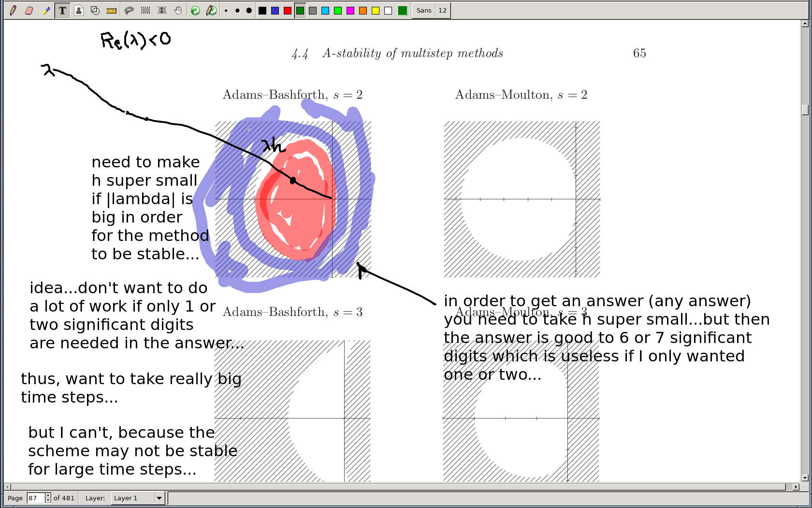Select the Eraser tool

click(x=29, y=11)
